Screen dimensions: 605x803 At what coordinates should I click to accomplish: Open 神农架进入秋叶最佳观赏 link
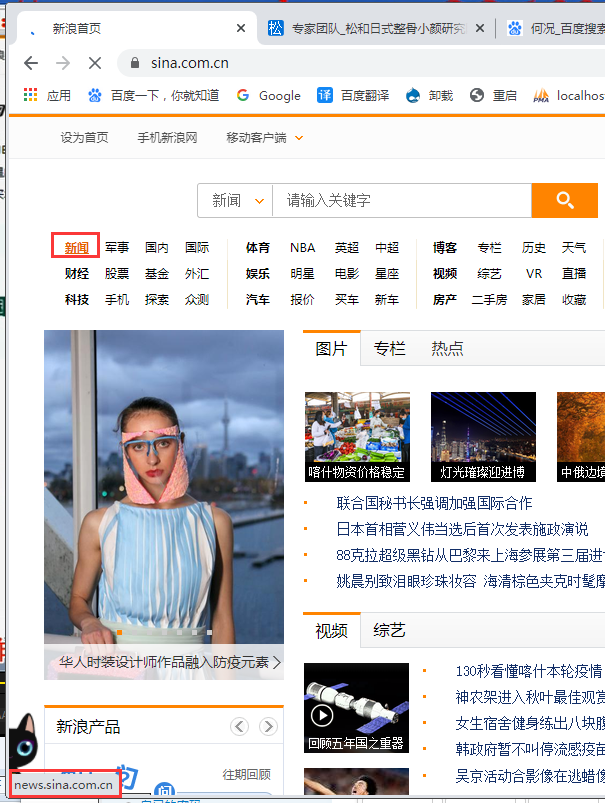[530, 698]
